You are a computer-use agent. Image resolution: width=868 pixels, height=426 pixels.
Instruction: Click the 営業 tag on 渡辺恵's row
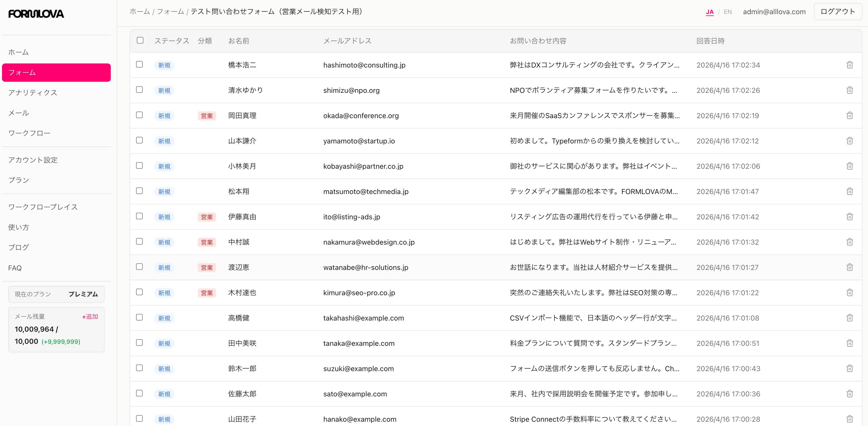[x=207, y=268]
